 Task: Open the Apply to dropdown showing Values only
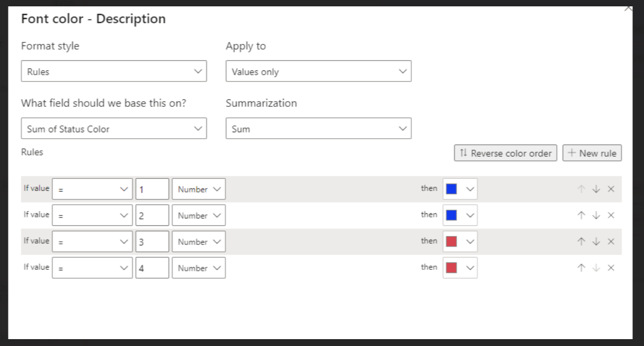point(318,71)
